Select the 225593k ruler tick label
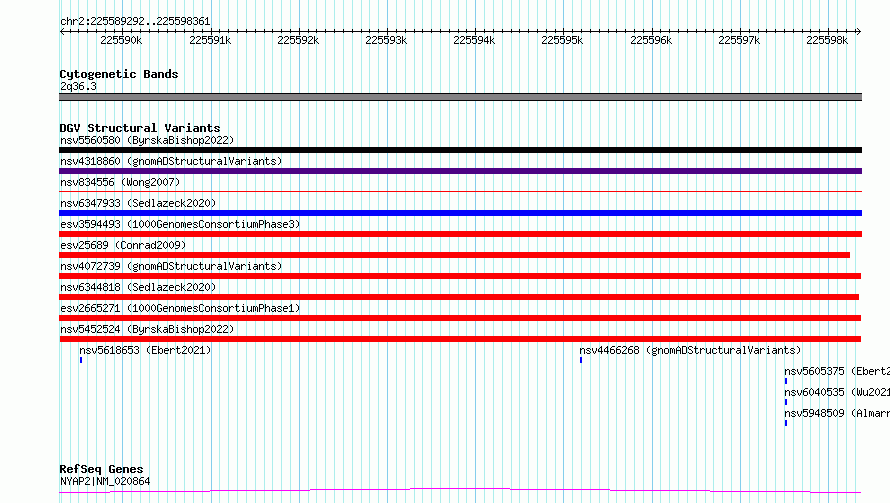This screenshot has width=890, height=503. coord(386,40)
